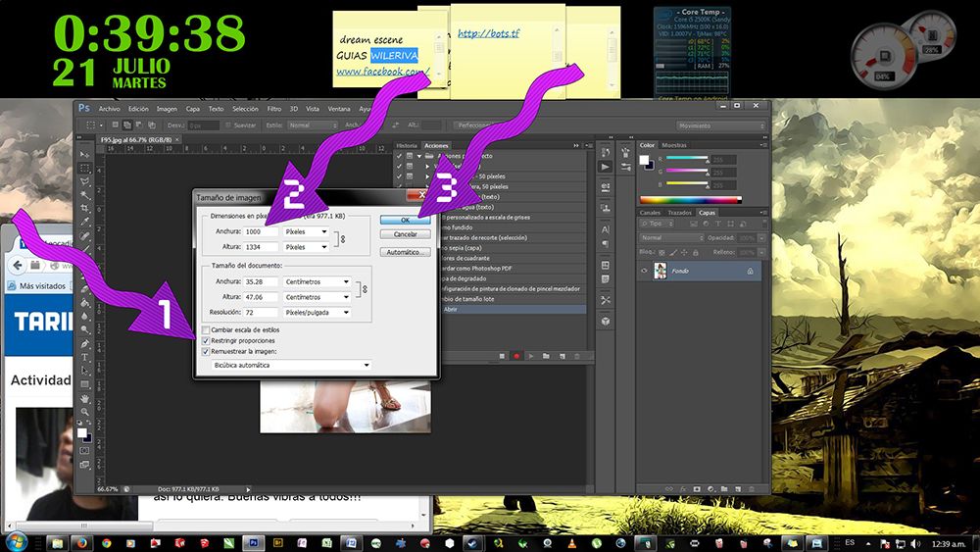
Task: Open Píxeles/pulgada resolution units dropdown
Action: [x=317, y=312]
